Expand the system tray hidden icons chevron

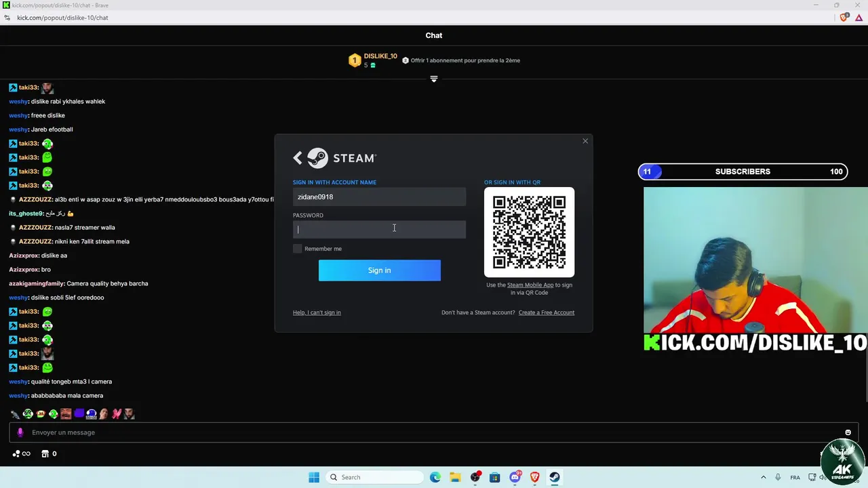tap(763, 477)
